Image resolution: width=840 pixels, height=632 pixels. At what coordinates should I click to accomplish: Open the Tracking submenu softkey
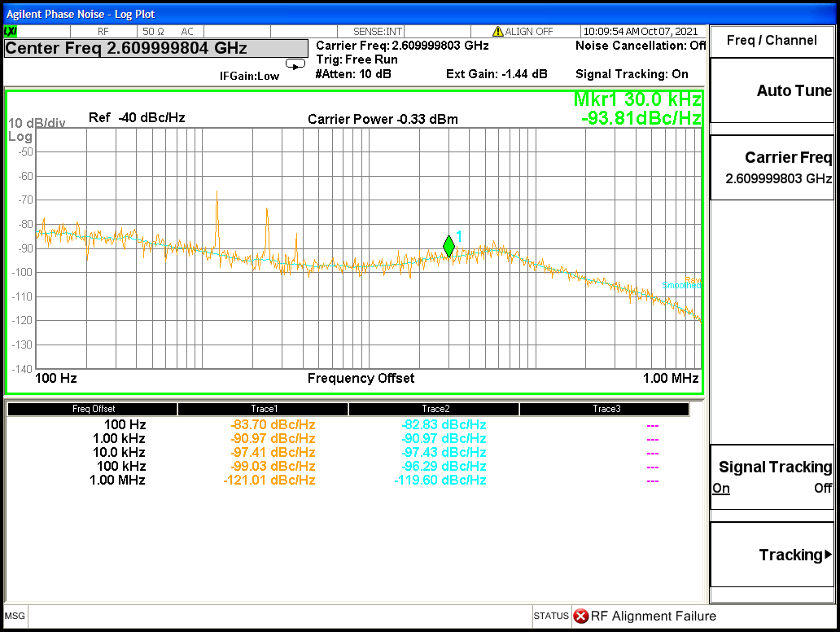tap(772, 555)
